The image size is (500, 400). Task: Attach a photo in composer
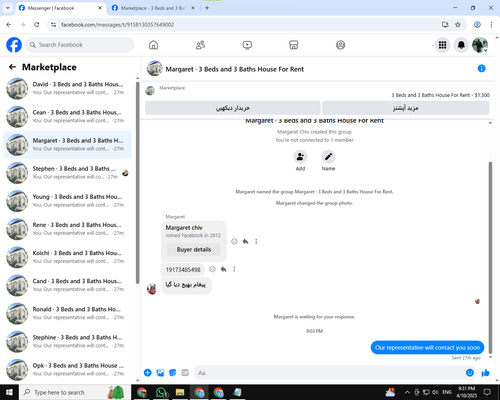(x=160, y=373)
